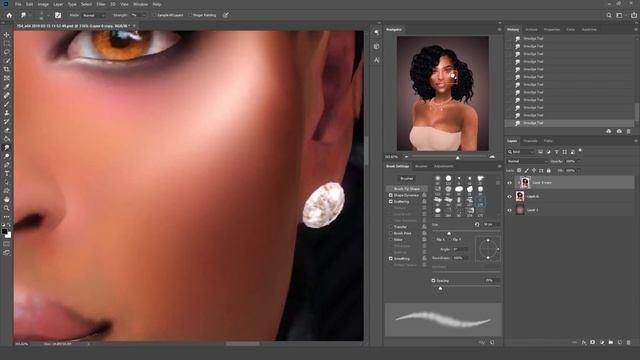Viewport: 640px width, 360px height.
Task: Open the File menu
Action: (18, 4)
